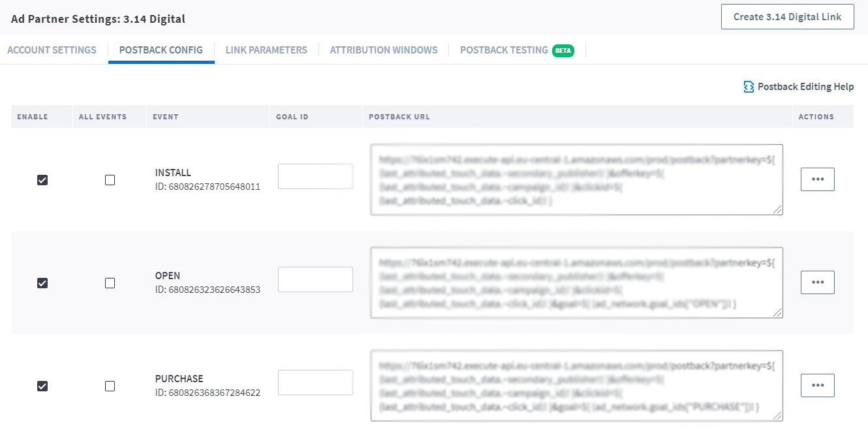Click the Ad Partner Settings: 3.14 Digital title
This screenshot has width=868, height=437.
coord(98,19)
